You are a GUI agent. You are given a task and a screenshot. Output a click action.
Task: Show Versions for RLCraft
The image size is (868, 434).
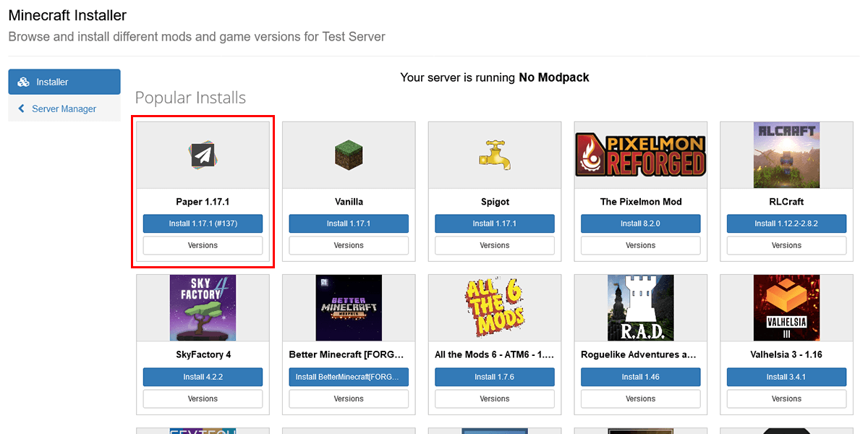click(x=786, y=245)
